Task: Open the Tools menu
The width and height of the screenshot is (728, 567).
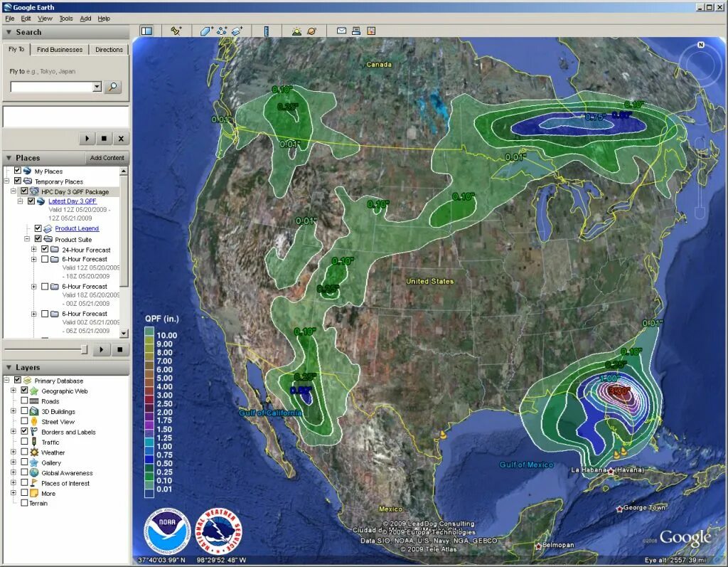Action: (x=66, y=18)
